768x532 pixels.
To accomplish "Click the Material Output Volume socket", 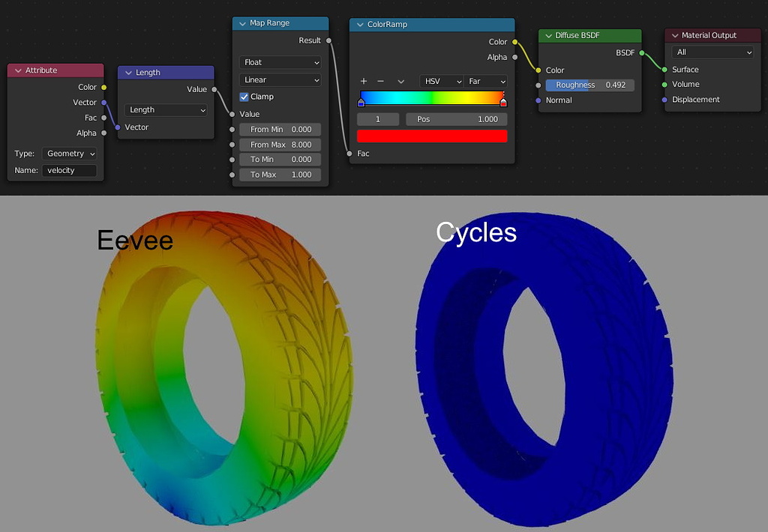I will point(664,85).
